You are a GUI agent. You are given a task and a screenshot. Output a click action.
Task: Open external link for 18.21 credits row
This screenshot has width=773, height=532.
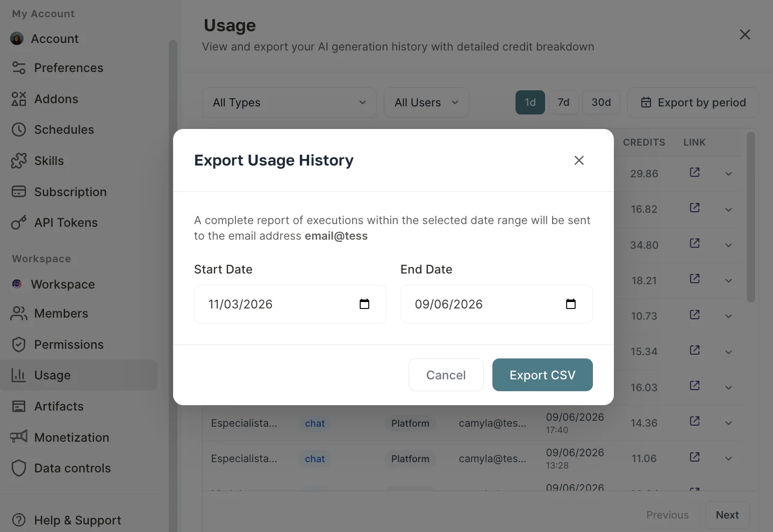click(x=695, y=278)
